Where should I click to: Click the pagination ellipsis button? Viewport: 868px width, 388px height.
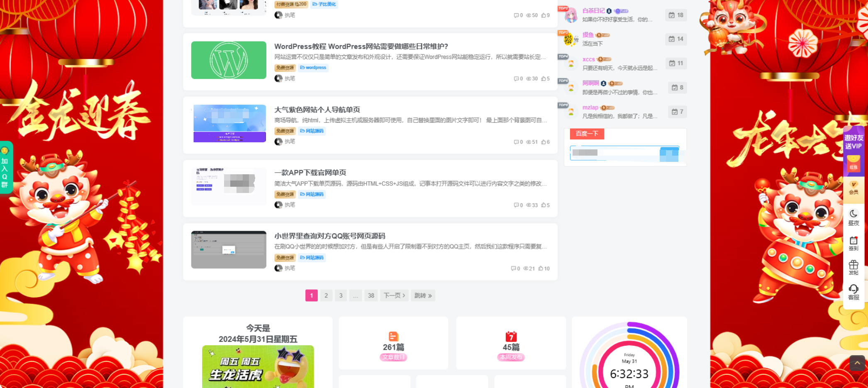click(x=356, y=295)
